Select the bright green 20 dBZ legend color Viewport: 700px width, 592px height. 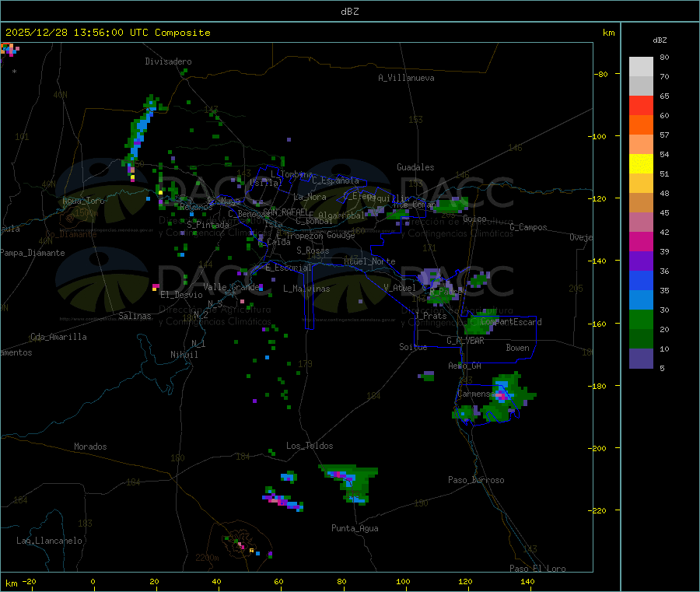(x=641, y=319)
